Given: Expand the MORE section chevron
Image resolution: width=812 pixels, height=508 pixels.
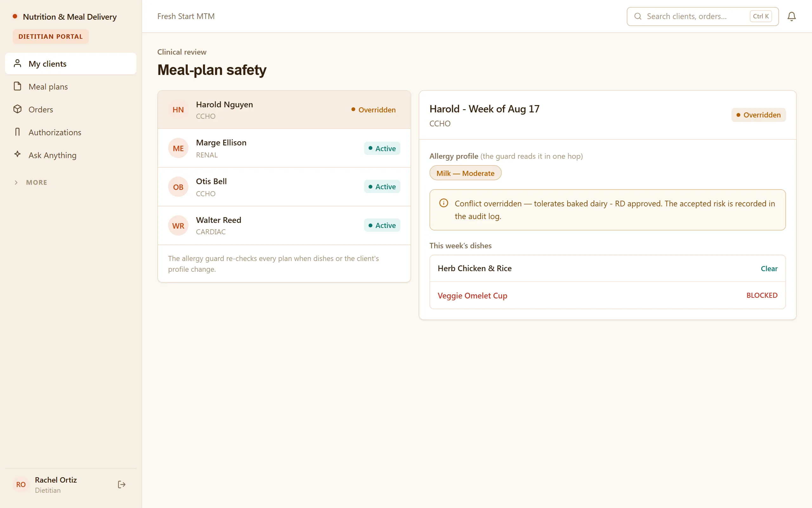Looking at the screenshot, I should (x=16, y=183).
